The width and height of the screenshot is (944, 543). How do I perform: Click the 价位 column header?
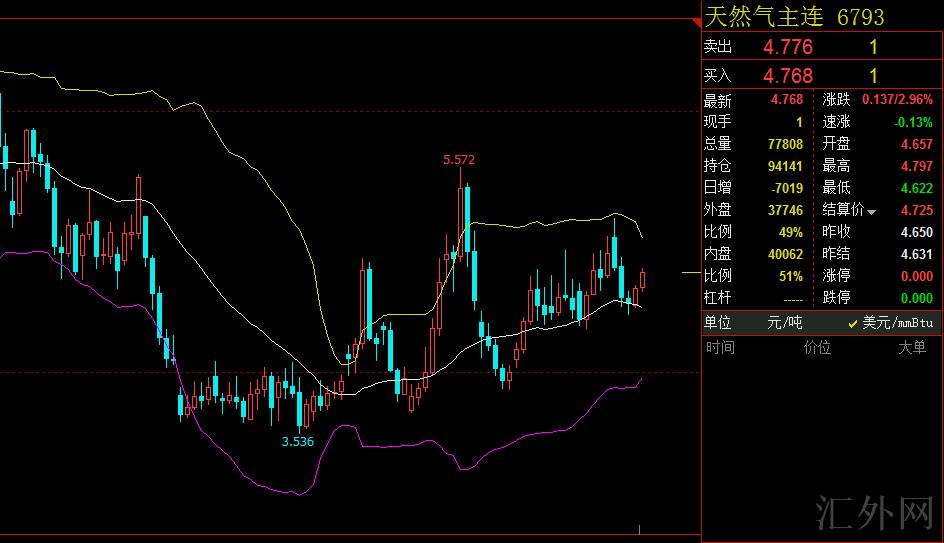[817, 348]
